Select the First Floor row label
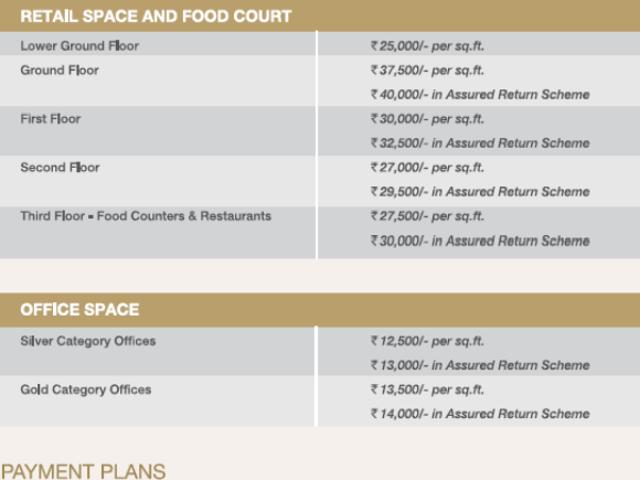Image resolution: width=640 pixels, height=480 pixels. click(51, 119)
